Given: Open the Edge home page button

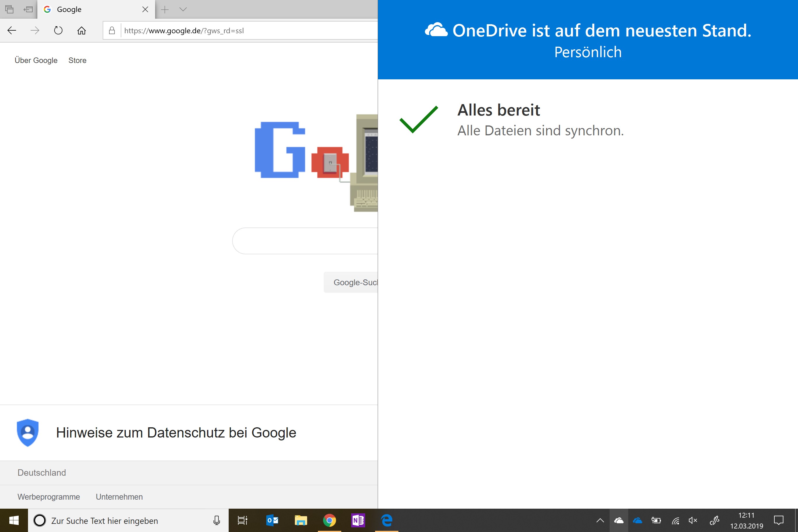Looking at the screenshot, I should coord(81,31).
